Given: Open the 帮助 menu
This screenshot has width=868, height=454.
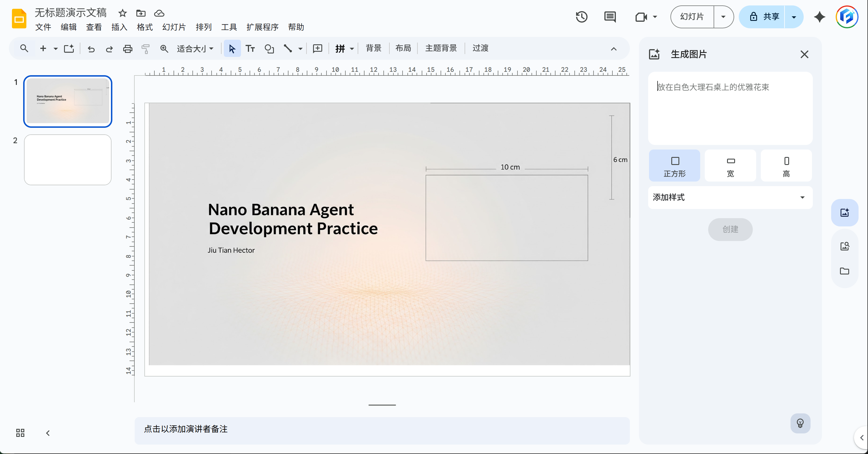Looking at the screenshot, I should pos(296,27).
